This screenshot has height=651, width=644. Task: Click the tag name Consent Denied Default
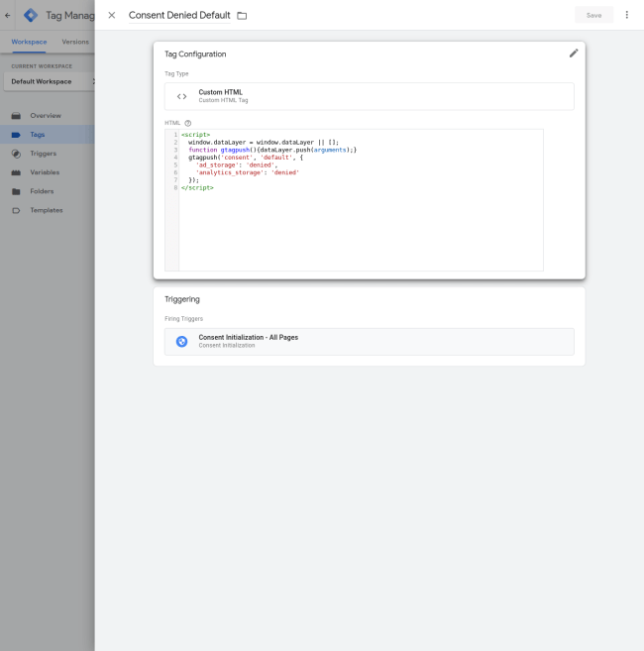click(x=179, y=16)
